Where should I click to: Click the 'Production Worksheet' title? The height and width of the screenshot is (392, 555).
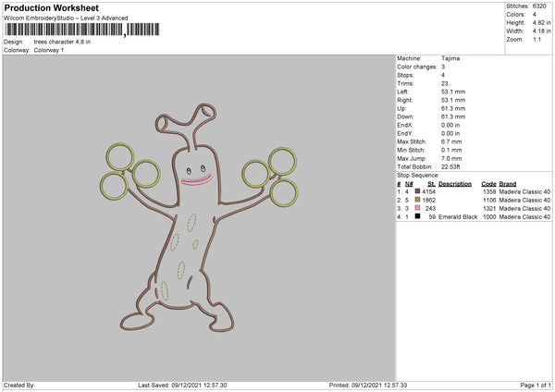click(x=51, y=7)
